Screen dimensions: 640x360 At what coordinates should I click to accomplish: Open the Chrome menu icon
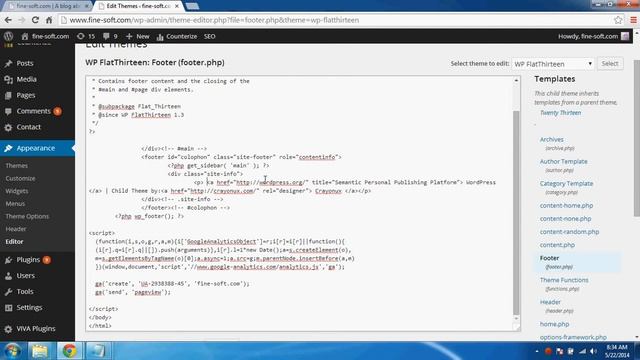(633, 20)
